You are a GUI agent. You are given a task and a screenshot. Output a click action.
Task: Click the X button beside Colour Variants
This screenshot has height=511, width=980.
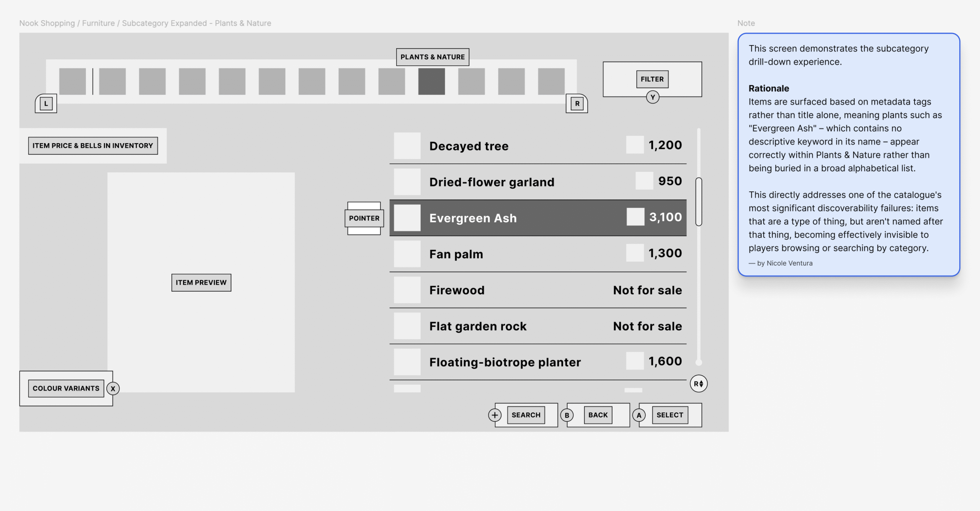click(x=113, y=389)
